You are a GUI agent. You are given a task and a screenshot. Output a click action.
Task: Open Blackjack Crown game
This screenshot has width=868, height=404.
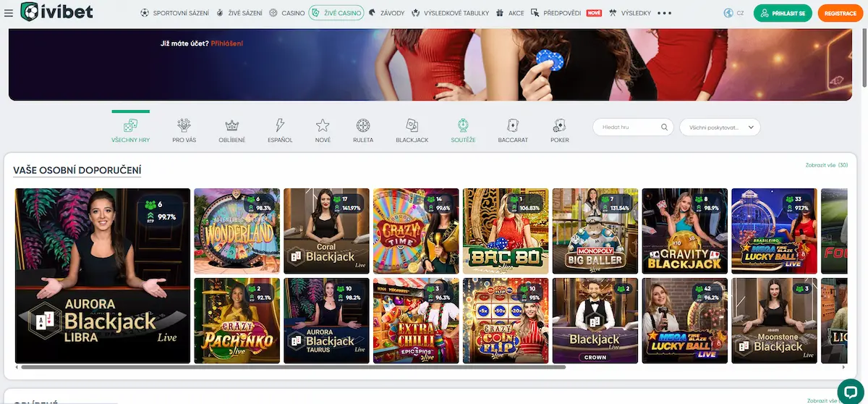pyautogui.click(x=595, y=320)
